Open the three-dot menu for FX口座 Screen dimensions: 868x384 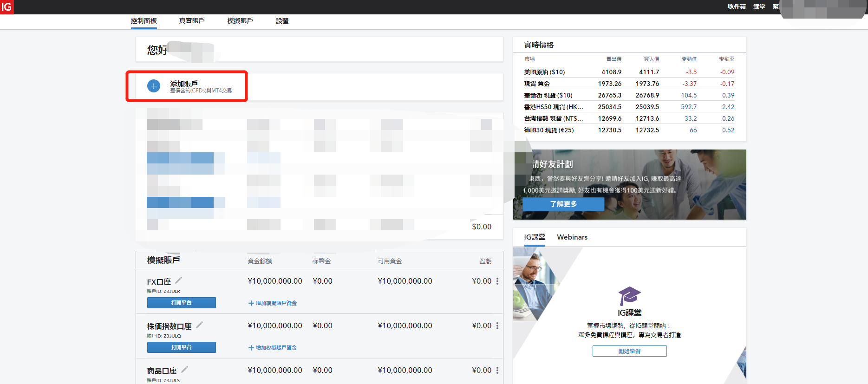497,281
